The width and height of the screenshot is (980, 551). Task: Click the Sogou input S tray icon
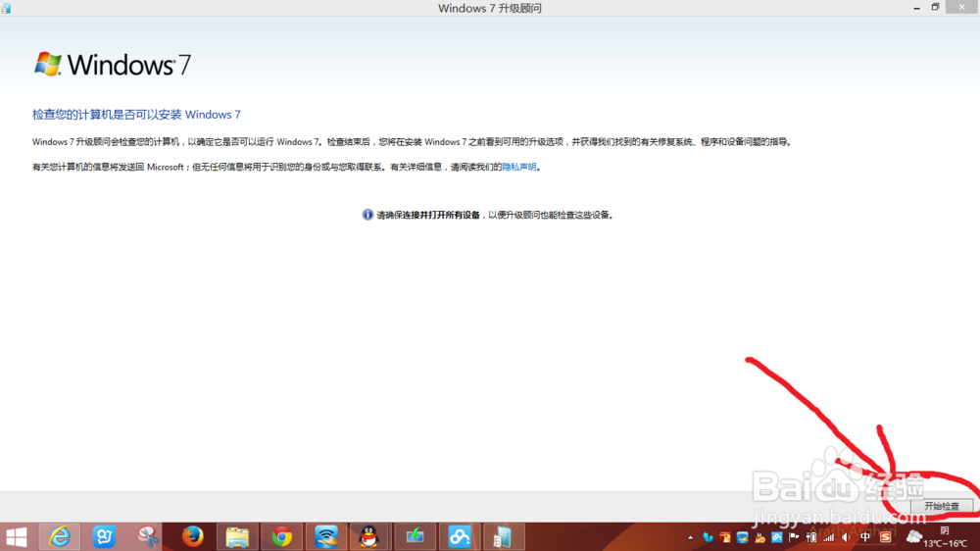[x=886, y=537]
